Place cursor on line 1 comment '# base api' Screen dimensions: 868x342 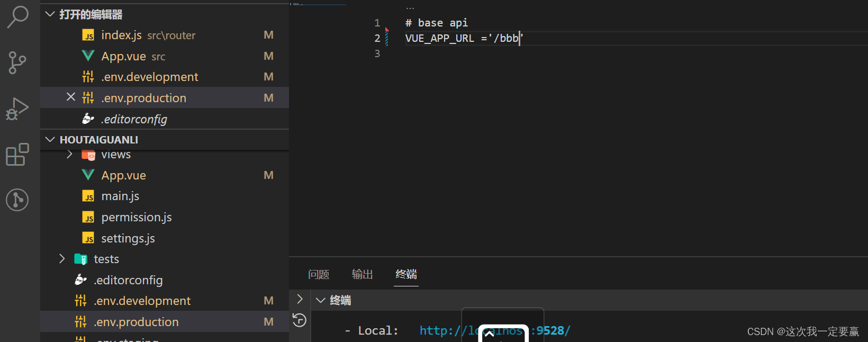click(x=437, y=23)
